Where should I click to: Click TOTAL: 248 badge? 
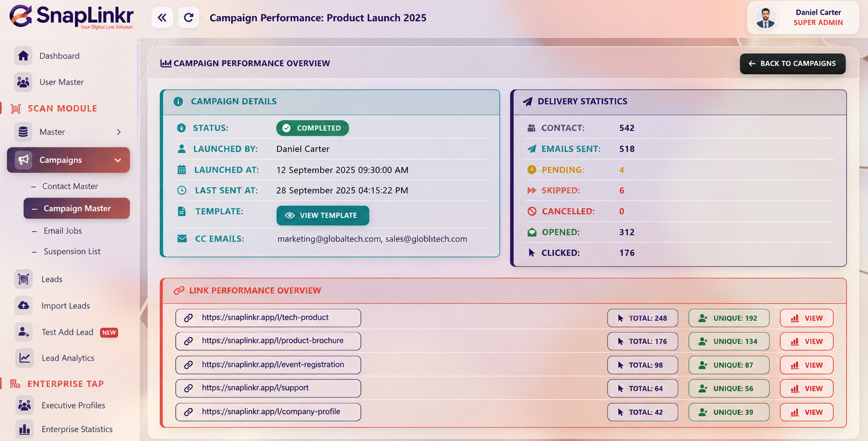pyautogui.click(x=642, y=318)
